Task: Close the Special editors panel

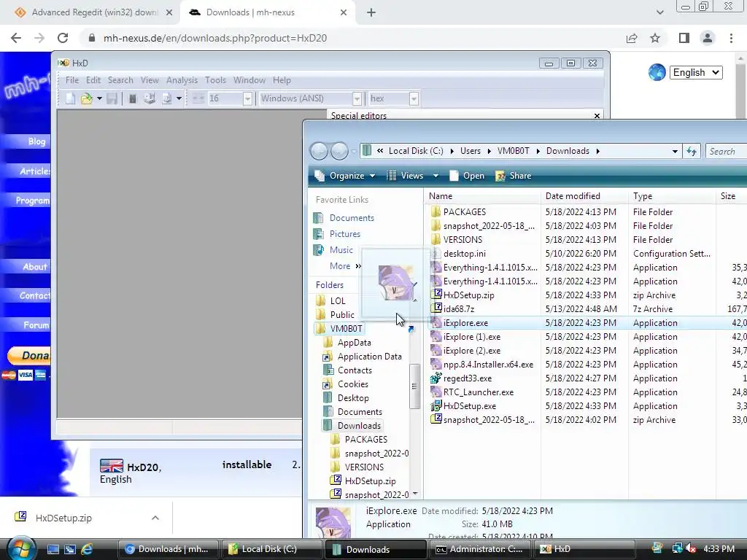Action: tap(597, 116)
